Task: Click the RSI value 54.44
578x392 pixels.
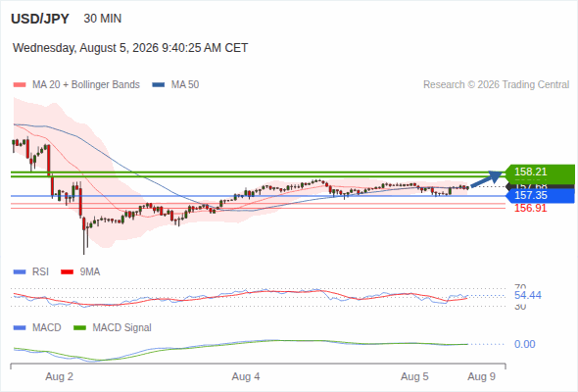Action: (528, 295)
